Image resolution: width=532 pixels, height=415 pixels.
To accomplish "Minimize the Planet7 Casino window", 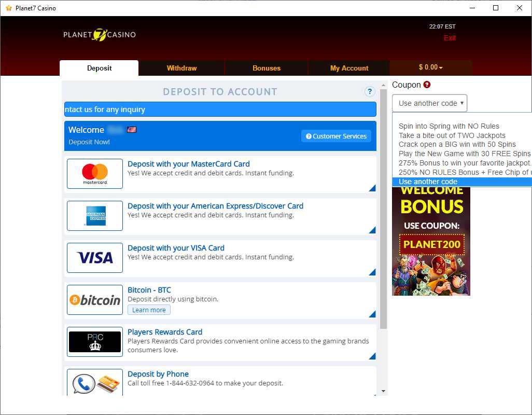I will [472, 8].
